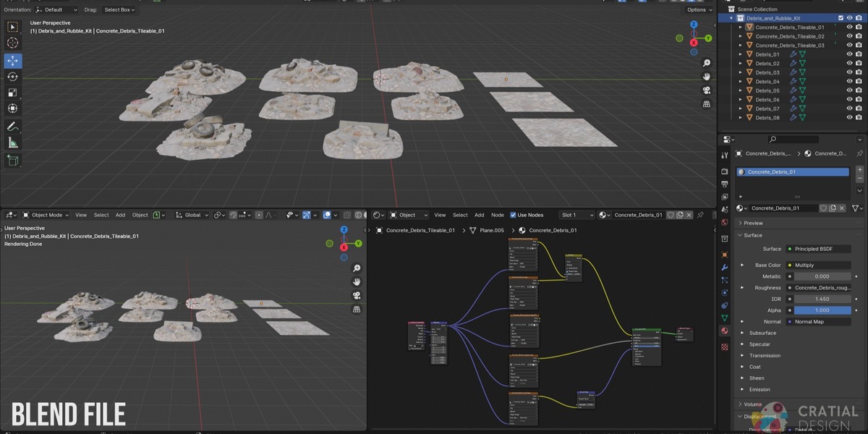Click the top viewport zoom magnifier icon
The image size is (868, 434).
click(x=707, y=64)
